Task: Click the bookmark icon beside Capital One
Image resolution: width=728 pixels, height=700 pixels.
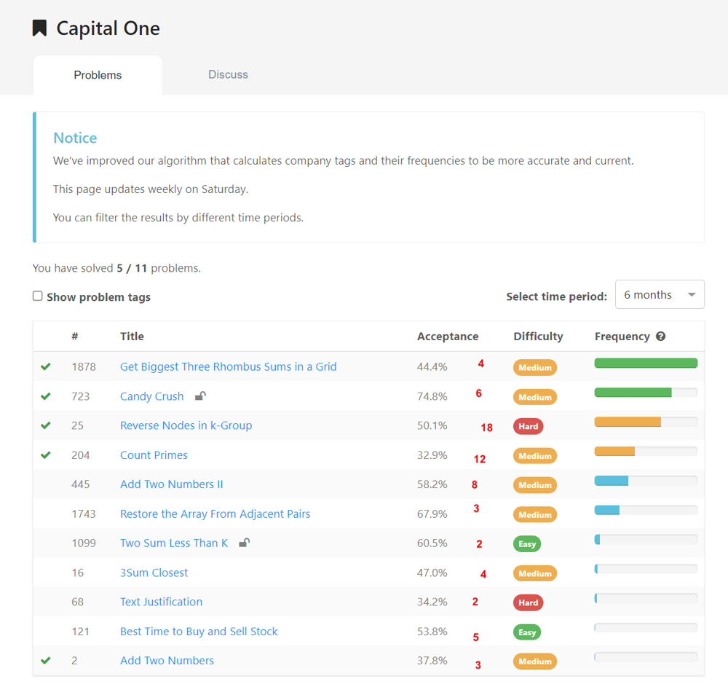Action: 39,28
